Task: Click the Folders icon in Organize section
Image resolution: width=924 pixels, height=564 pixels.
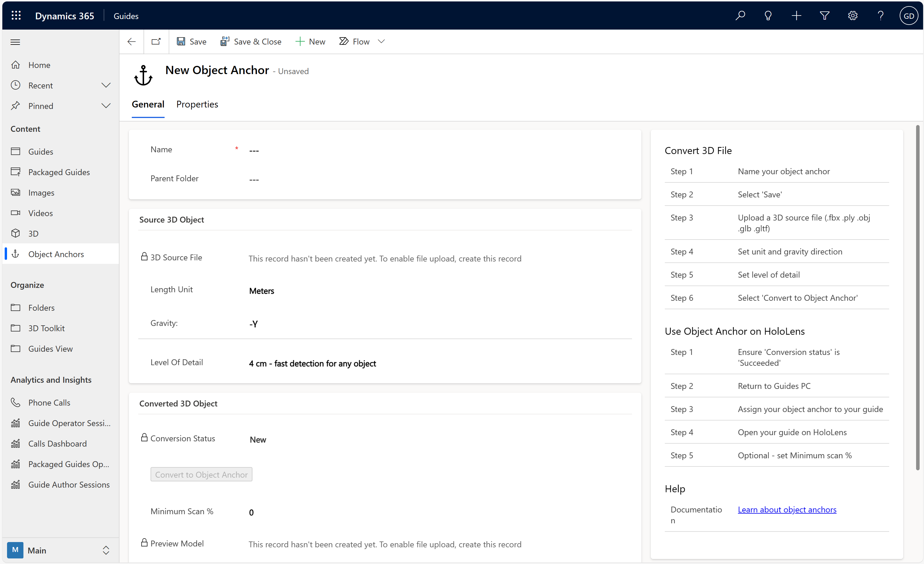Action: (x=16, y=307)
